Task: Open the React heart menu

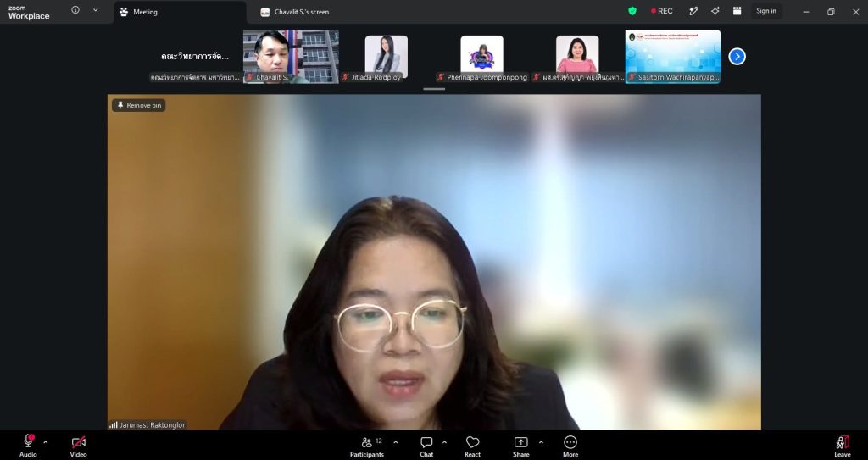Action: [472, 446]
